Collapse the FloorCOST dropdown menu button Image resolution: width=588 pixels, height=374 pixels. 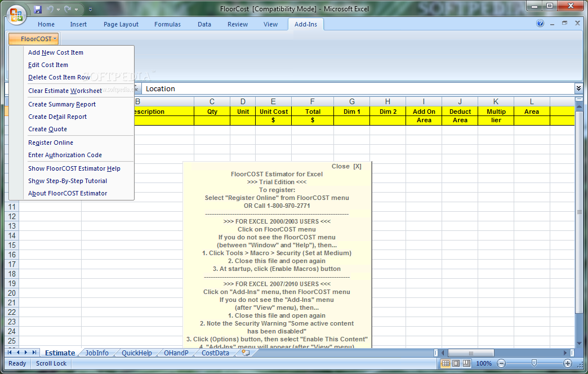pos(34,39)
